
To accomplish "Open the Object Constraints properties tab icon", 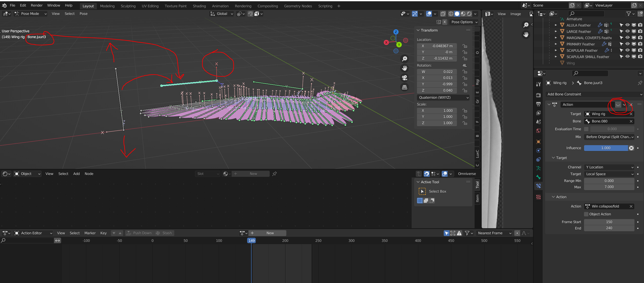I will (x=539, y=160).
